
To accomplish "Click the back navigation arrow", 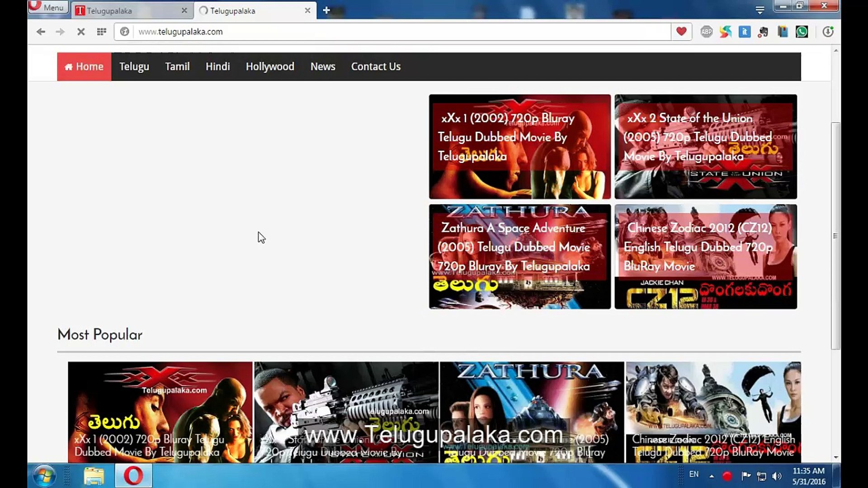I will (x=41, y=32).
